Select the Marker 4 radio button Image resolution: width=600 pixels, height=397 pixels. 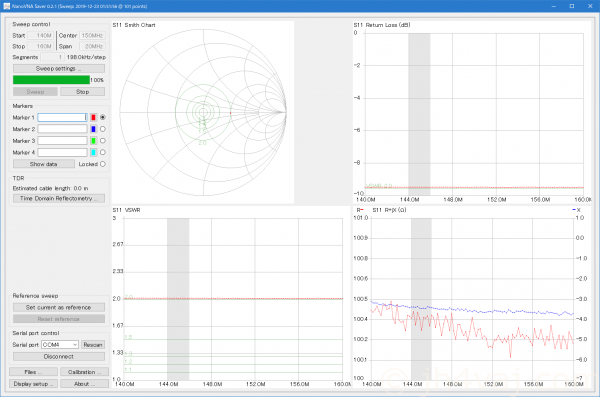103,152
